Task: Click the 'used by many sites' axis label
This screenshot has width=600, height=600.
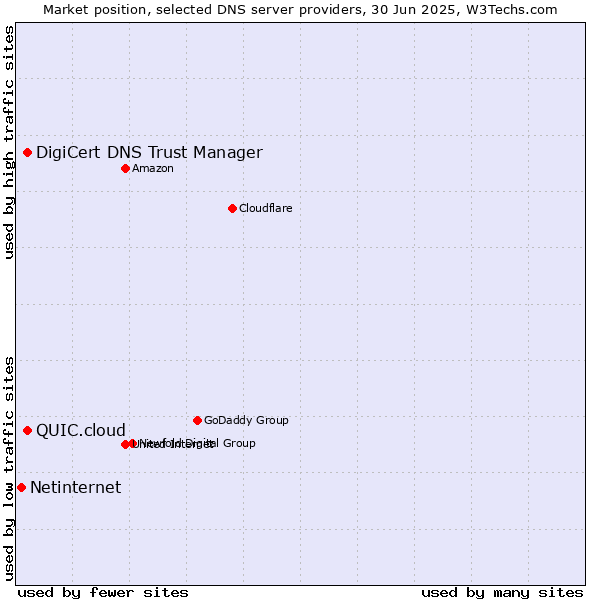Action: tap(502, 593)
